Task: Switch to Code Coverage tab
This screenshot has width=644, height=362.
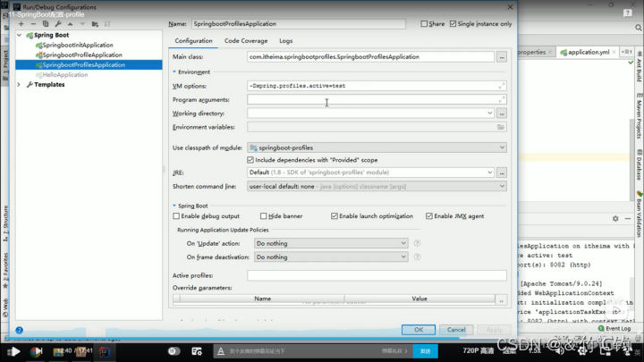Action: click(246, 41)
